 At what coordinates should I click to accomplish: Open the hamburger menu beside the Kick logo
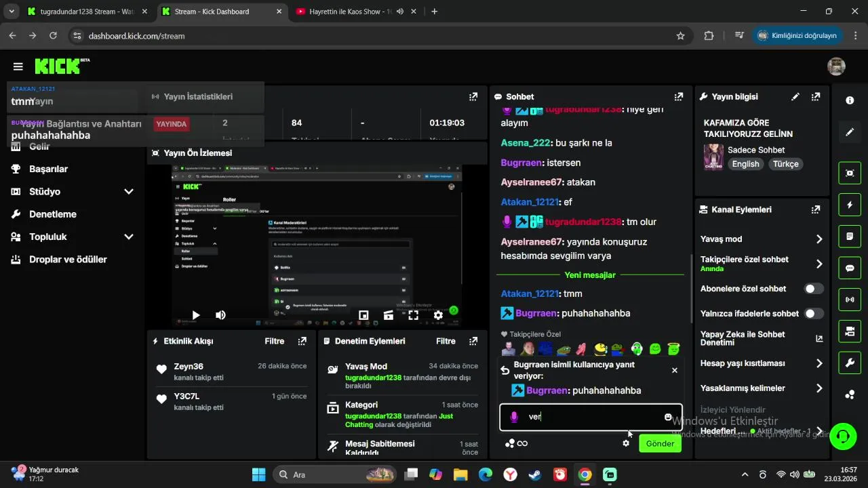[x=18, y=66]
